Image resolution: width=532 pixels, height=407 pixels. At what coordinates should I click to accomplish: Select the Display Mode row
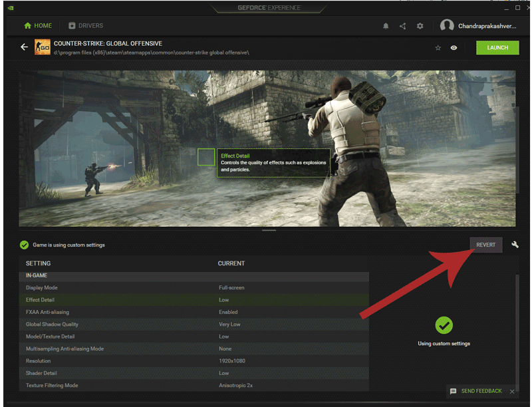194,287
